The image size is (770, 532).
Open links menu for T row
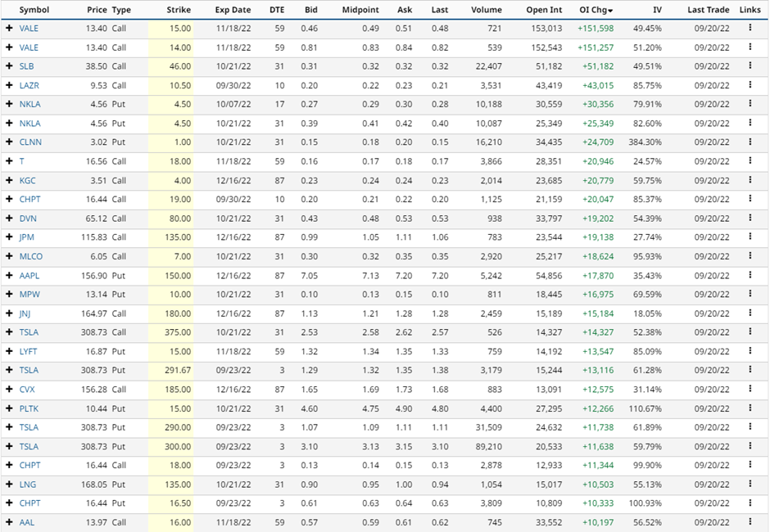(750, 160)
